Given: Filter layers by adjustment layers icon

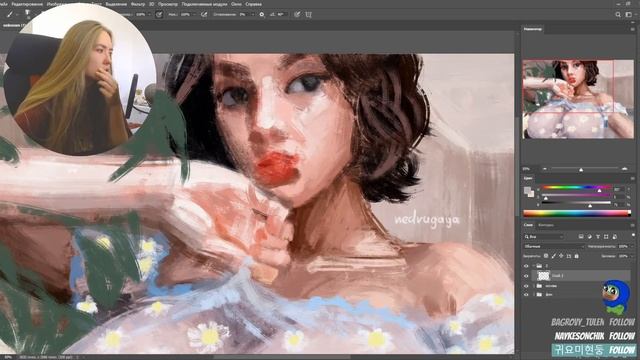Looking at the screenshot, I should [589, 236].
